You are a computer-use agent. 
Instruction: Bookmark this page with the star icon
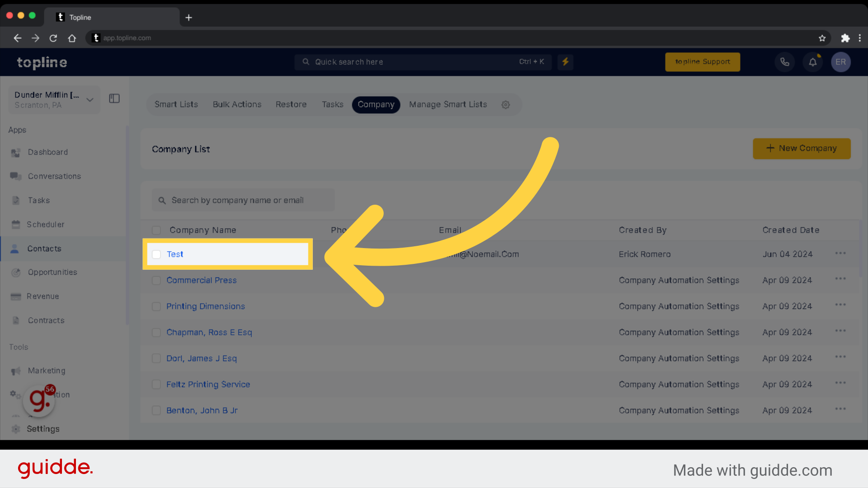[822, 38]
